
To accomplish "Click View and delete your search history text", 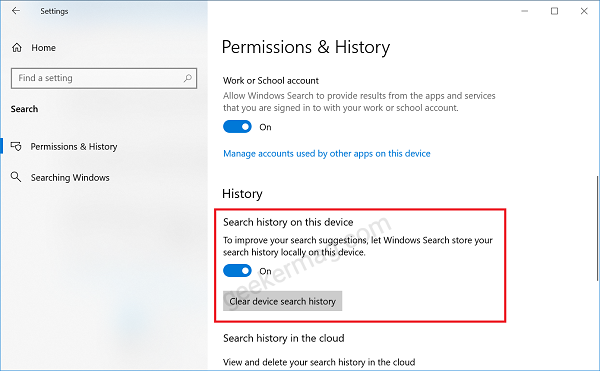I will (319, 362).
